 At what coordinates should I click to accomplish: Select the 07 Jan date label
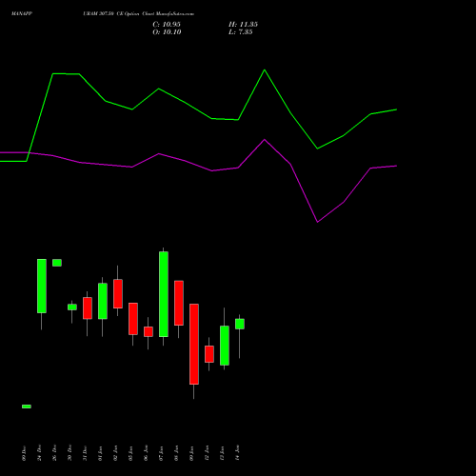tap(162, 453)
